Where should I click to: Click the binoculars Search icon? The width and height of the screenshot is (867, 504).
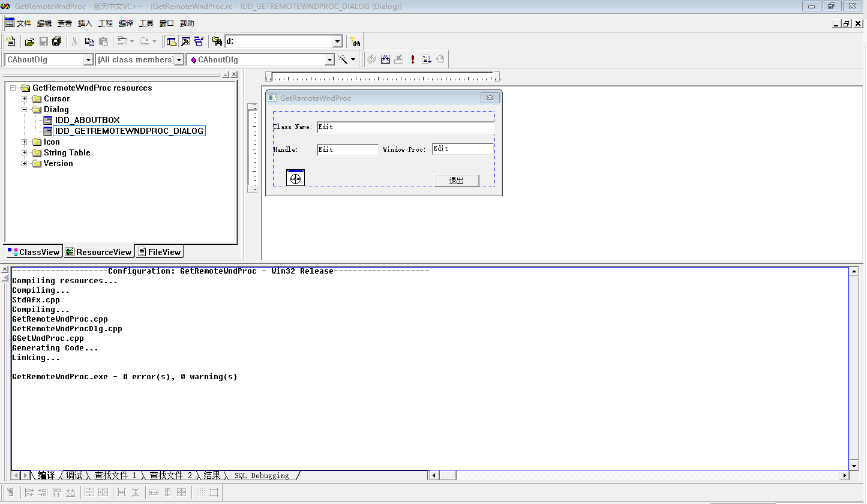click(355, 41)
